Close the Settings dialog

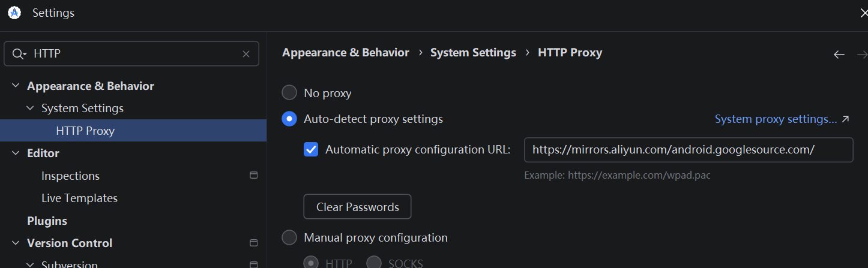863,13
